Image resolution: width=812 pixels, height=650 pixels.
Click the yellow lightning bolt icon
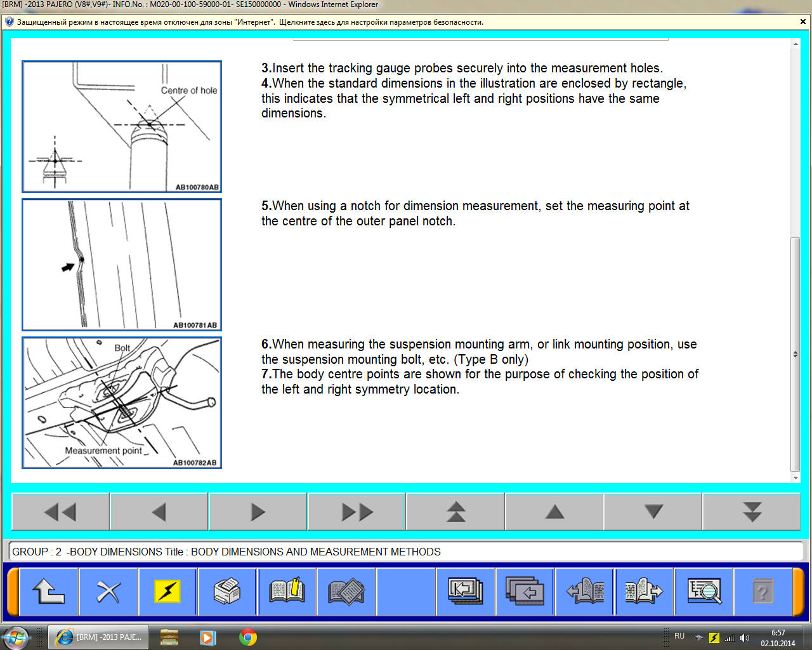[x=167, y=592]
